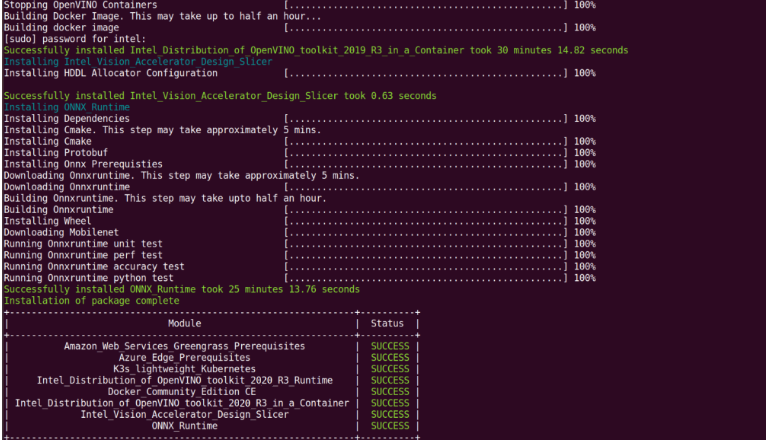Select the Docker_Community_Edition_CE module entry

tap(184, 392)
